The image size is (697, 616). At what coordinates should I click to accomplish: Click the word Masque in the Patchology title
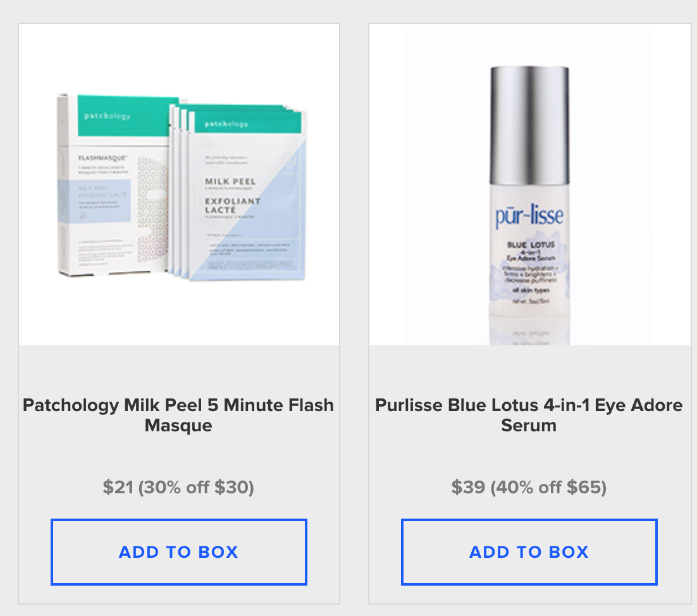click(x=178, y=426)
